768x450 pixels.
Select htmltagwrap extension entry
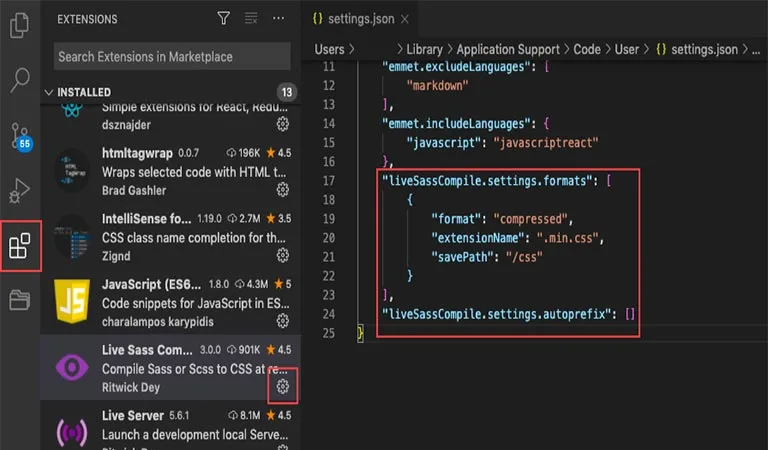click(x=170, y=171)
